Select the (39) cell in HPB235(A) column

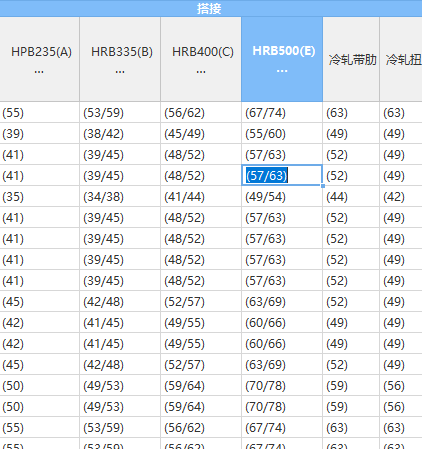(40, 133)
